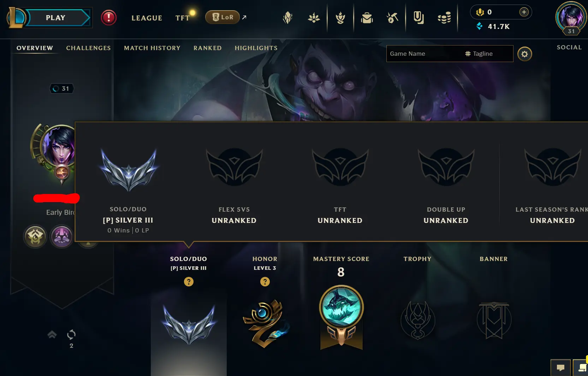The width and height of the screenshot is (588, 376).
Task: Open the Clash tournament icon
Action: point(340,18)
